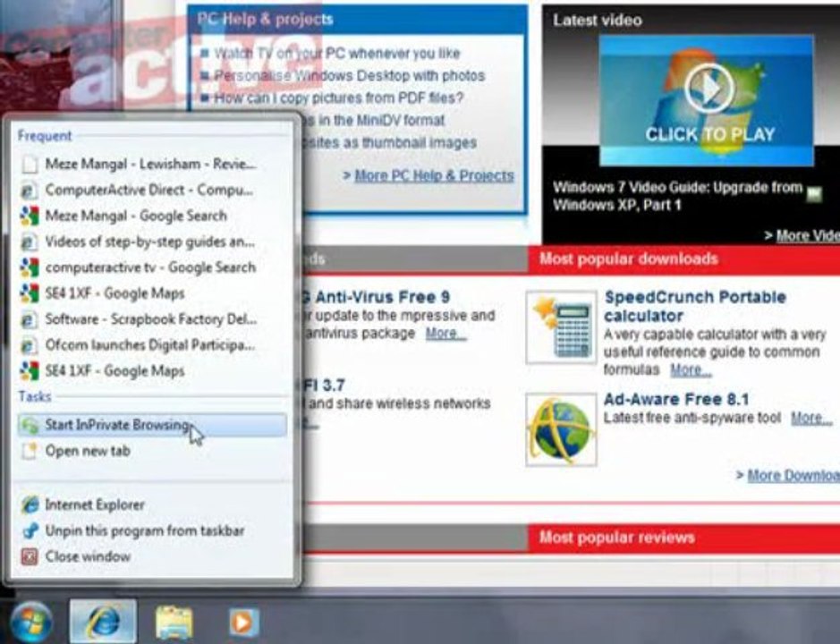Click the SpeedCrunch calculator thumbnail
The height and width of the screenshot is (644, 840).
coord(561,327)
